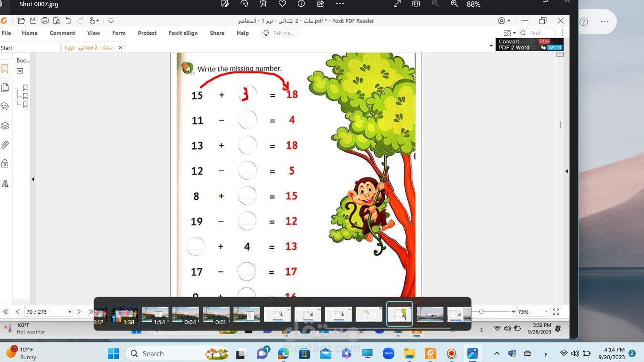Image resolution: width=644 pixels, height=362 pixels.
Task: Click the Zoom in magnifier in Photos viewer
Action: coord(454,4)
